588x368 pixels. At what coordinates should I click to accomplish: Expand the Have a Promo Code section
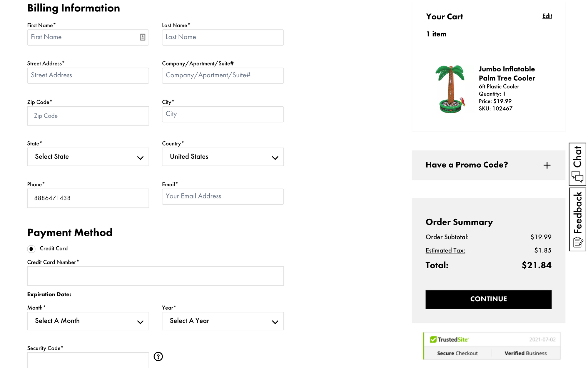(x=467, y=165)
